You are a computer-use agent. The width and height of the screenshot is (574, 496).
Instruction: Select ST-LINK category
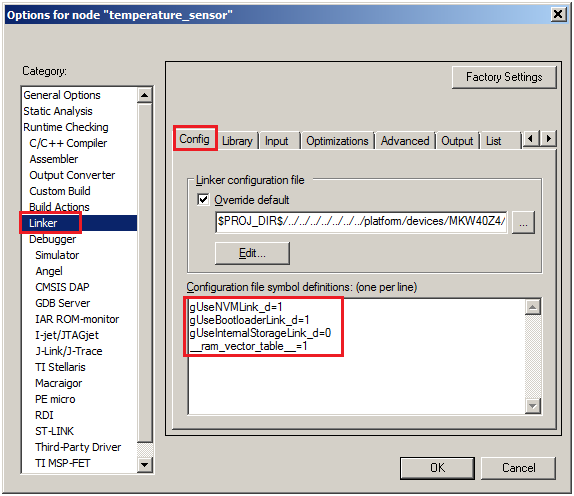[x=55, y=431]
